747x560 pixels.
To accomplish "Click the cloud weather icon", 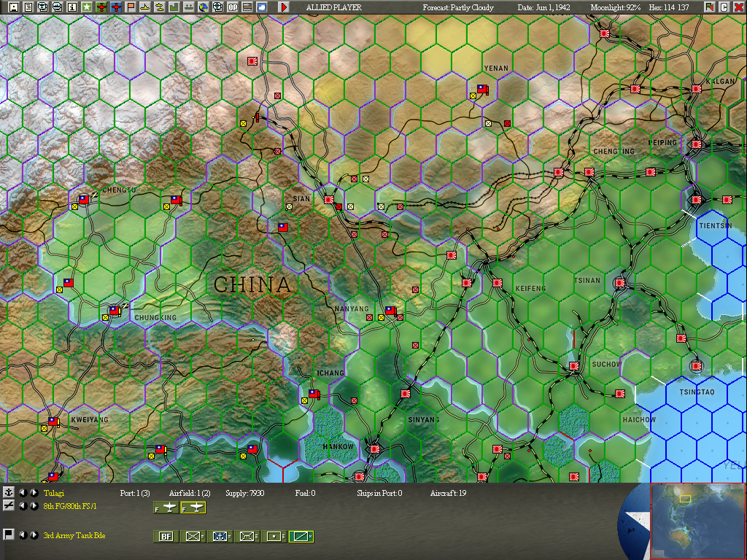I will pyautogui.click(x=262, y=7).
